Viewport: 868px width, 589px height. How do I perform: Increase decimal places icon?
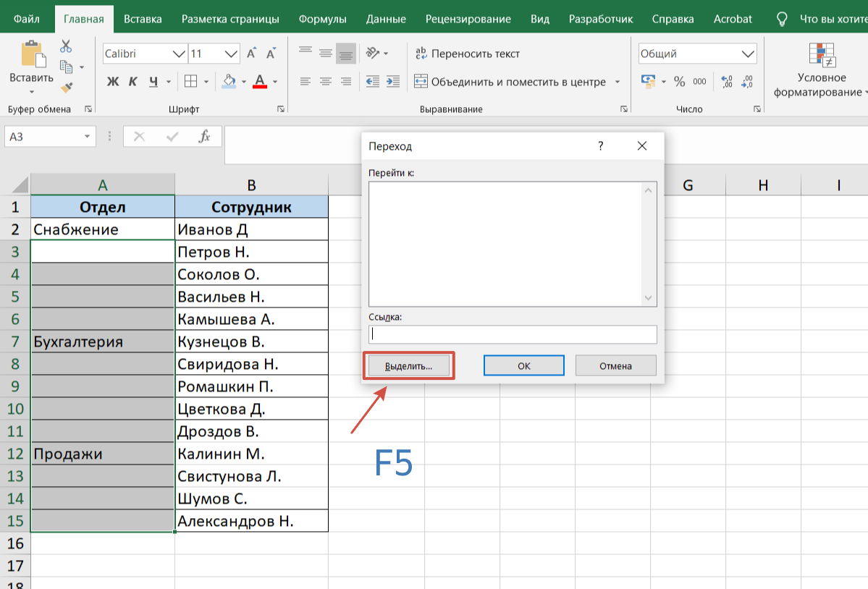(727, 82)
